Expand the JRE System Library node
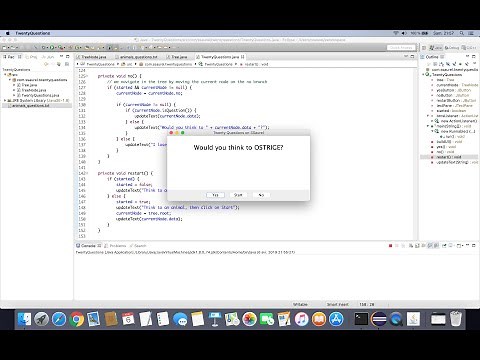 (x=5, y=100)
